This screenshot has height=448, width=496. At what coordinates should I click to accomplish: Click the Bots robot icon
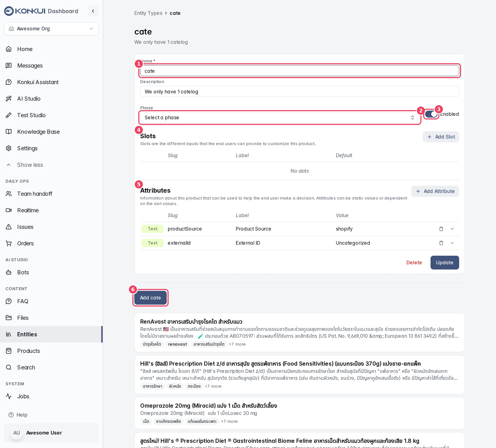[x=9, y=272]
